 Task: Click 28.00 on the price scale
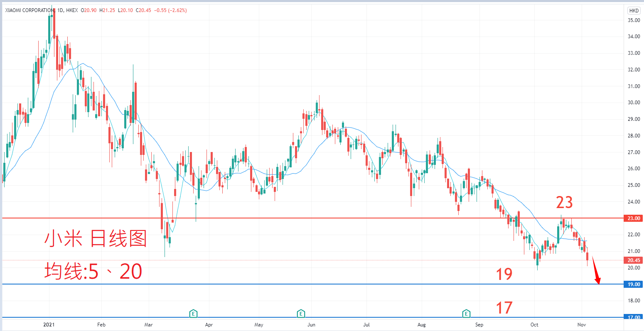tap(634, 136)
